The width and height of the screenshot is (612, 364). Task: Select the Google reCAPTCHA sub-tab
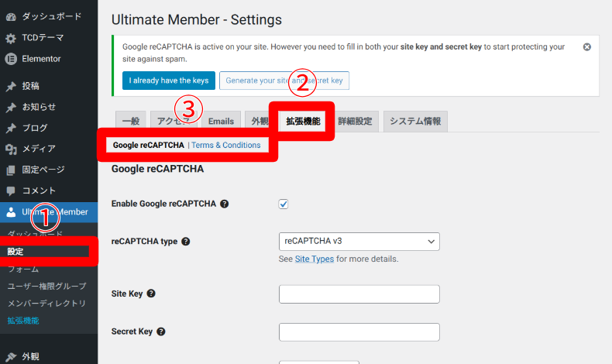click(148, 145)
